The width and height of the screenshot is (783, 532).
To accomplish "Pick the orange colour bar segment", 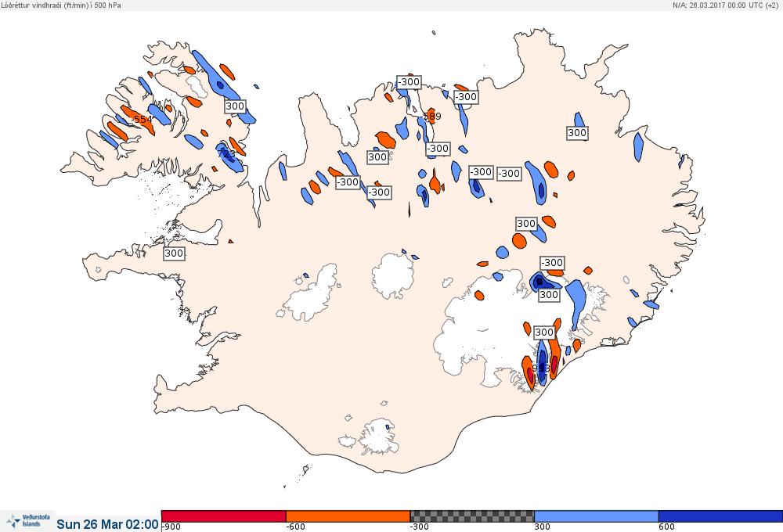I will coord(348,516).
